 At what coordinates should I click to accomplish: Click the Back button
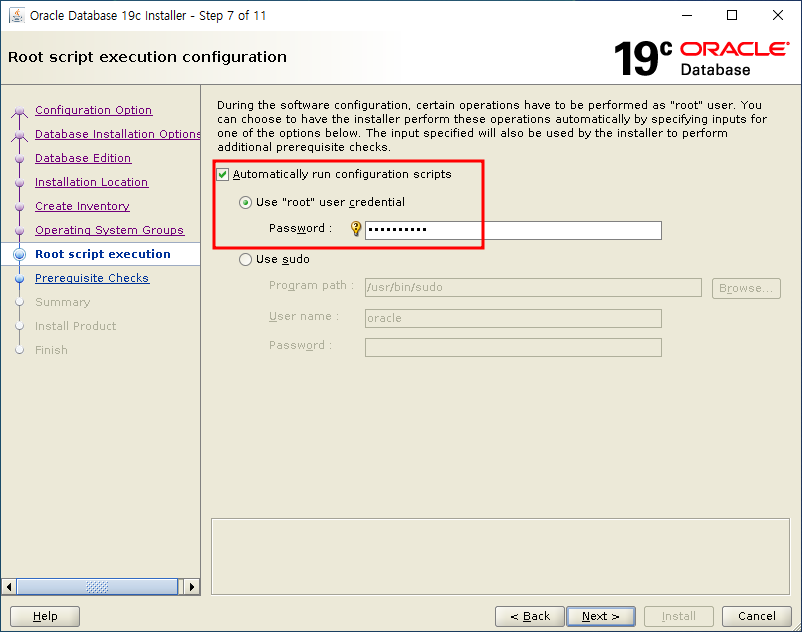click(x=530, y=616)
